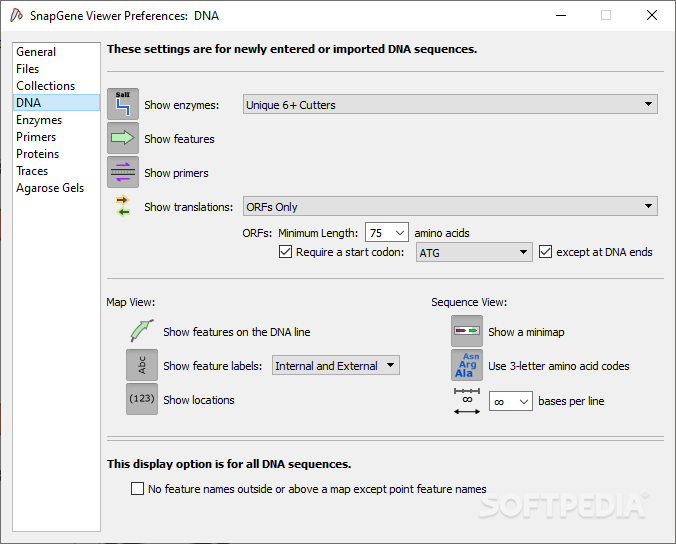Click the Show primers label

click(x=176, y=173)
